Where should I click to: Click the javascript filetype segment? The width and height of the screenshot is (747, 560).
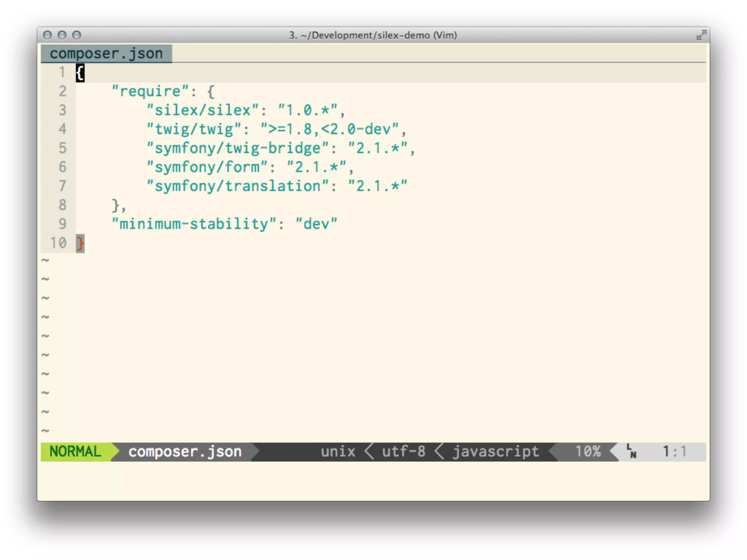point(496,451)
